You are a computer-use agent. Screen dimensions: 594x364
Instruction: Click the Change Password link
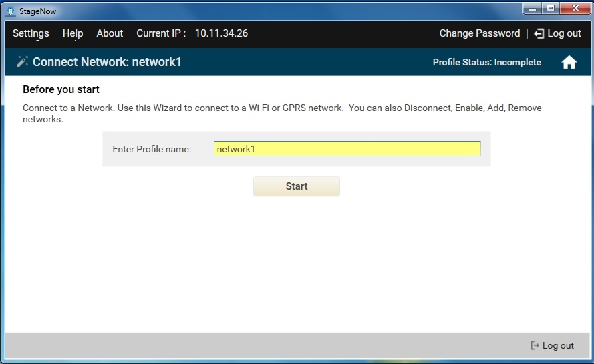(x=479, y=33)
